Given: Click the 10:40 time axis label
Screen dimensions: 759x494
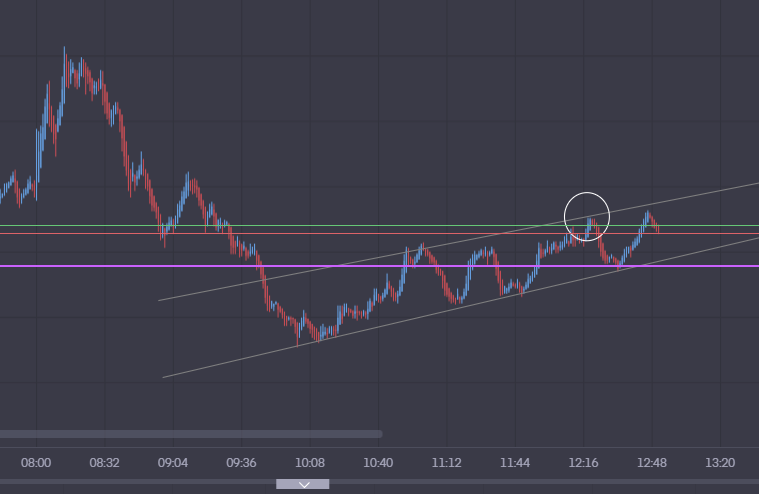Looking at the screenshot, I should [x=378, y=463].
